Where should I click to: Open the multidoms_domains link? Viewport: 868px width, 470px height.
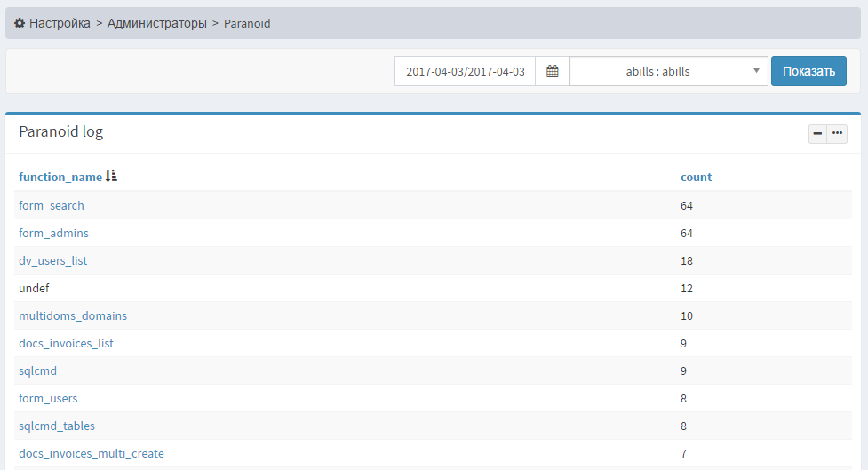[73, 315]
